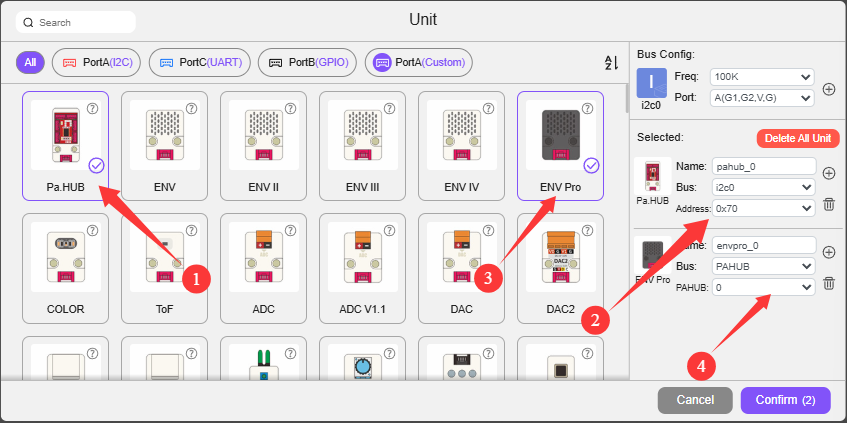Remove ENV Pro unit with trash icon

829,283
